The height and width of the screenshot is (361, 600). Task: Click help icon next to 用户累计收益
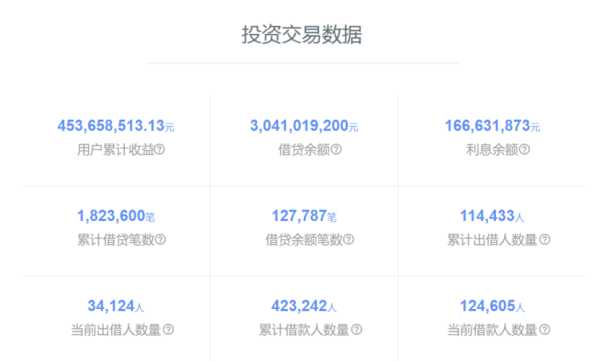(x=160, y=150)
